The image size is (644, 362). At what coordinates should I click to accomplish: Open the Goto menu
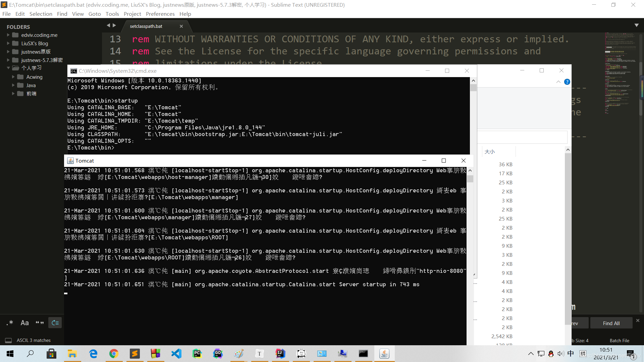(95, 14)
